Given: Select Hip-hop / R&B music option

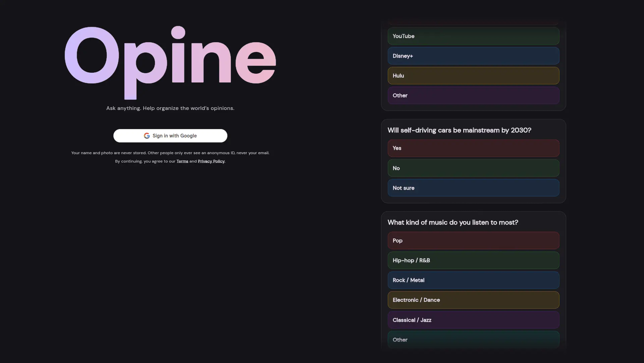Looking at the screenshot, I should click(x=473, y=260).
